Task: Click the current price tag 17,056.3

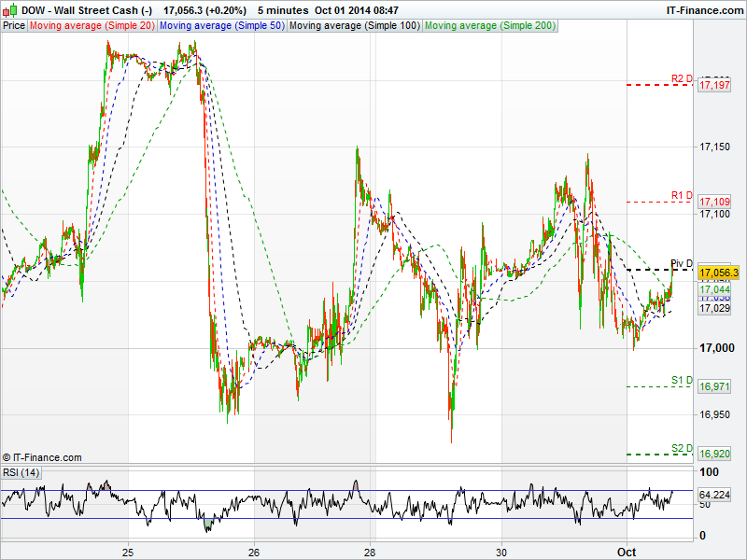Action: [x=718, y=273]
